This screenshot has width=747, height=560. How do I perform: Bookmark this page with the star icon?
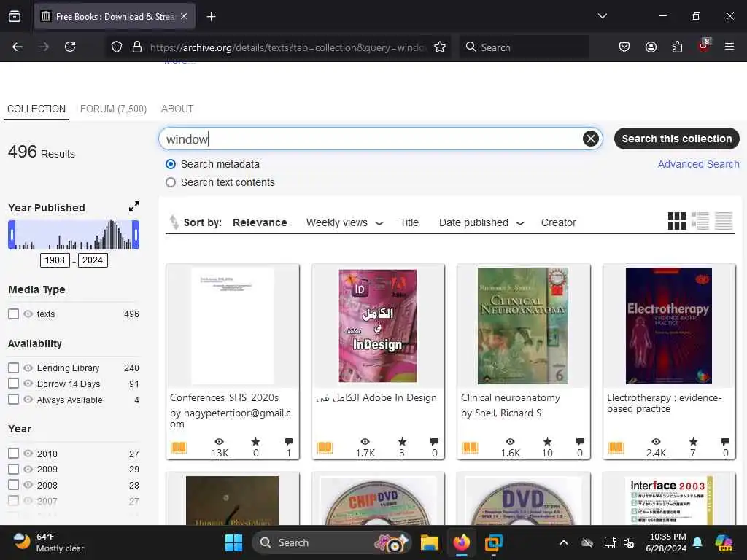440,47
